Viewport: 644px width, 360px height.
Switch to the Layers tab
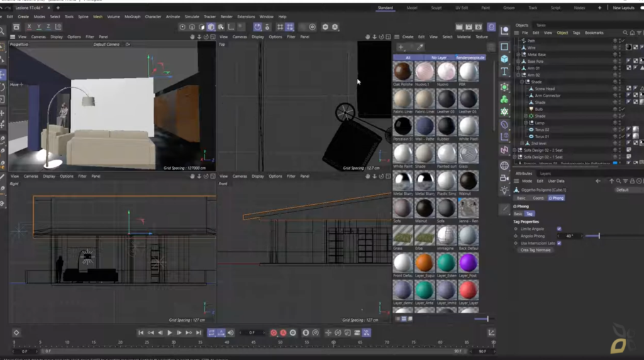pyautogui.click(x=545, y=173)
